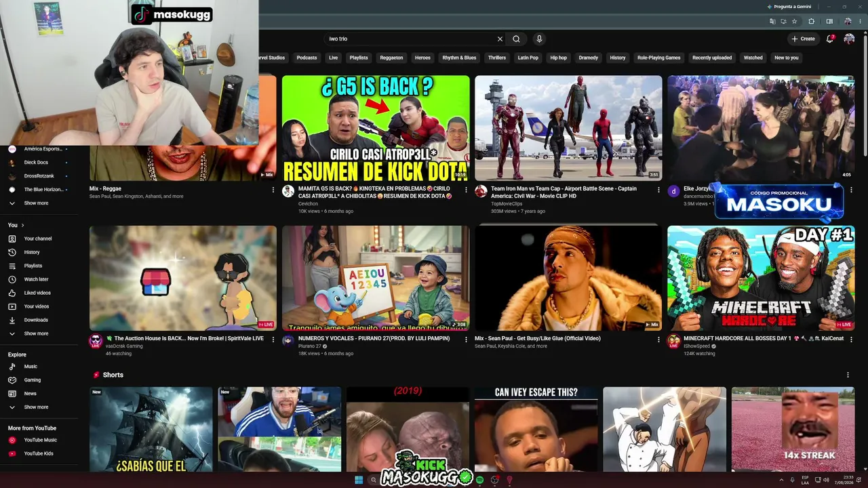The width and height of the screenshot is (868, 488).
Task: Select the Reggaeton filter chip
Action: [x=391, y=58]
